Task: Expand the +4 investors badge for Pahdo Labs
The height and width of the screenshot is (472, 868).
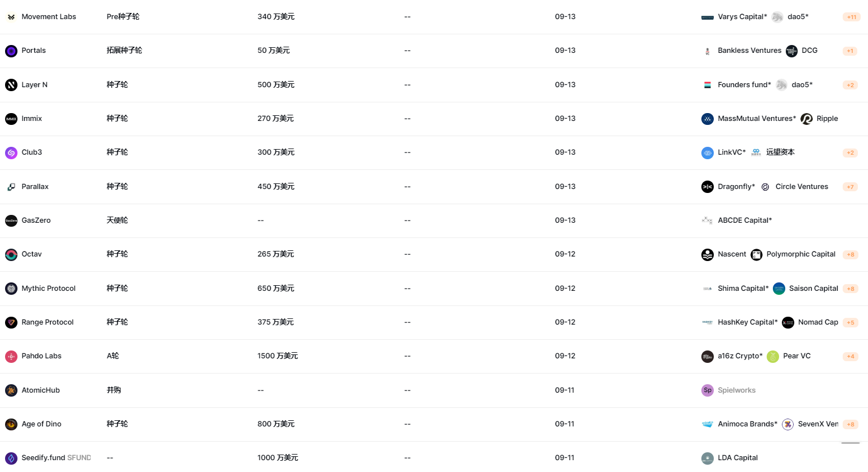Action: 850,357
